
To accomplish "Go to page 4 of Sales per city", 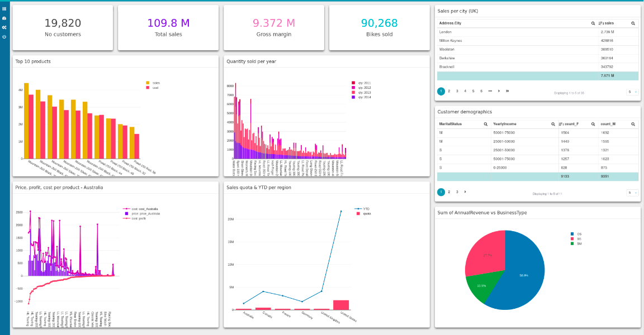I will [465, 91].
